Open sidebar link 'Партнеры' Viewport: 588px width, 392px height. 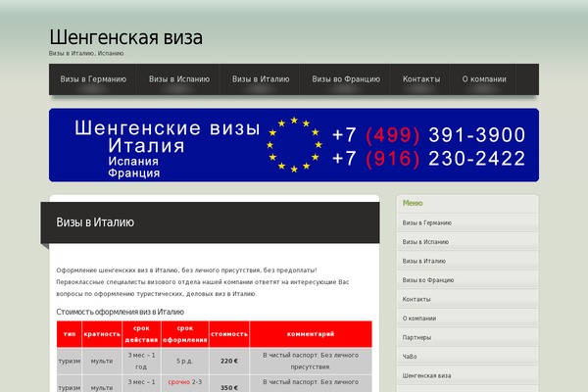click(x=416, y=337)
